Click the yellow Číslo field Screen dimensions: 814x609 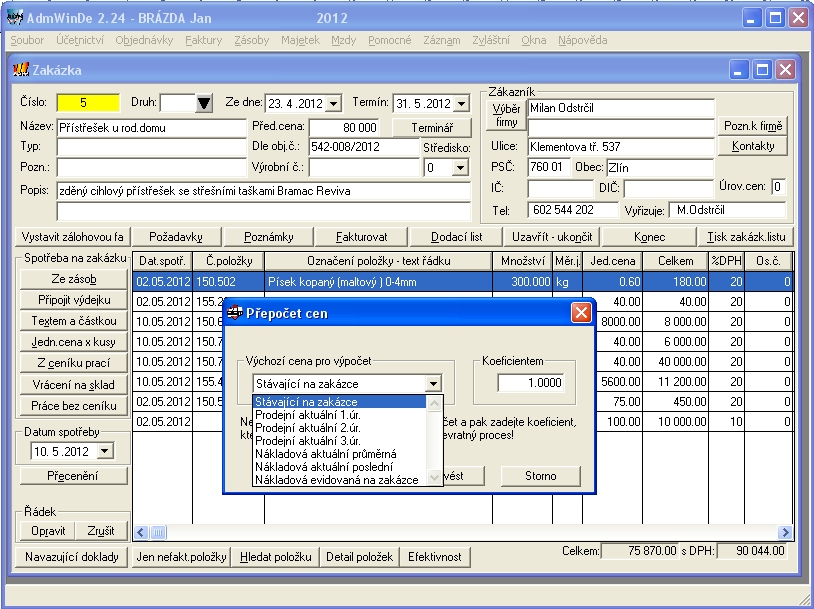click(88, 103)
